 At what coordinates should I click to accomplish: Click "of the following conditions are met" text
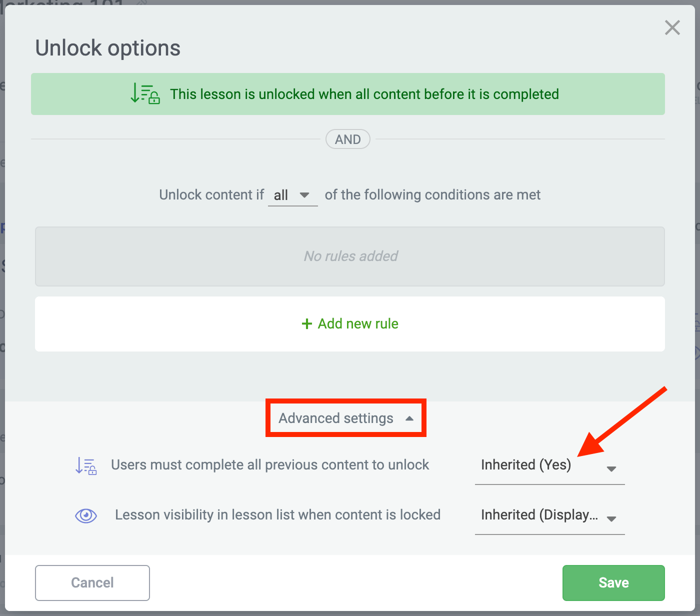[432, 195]
